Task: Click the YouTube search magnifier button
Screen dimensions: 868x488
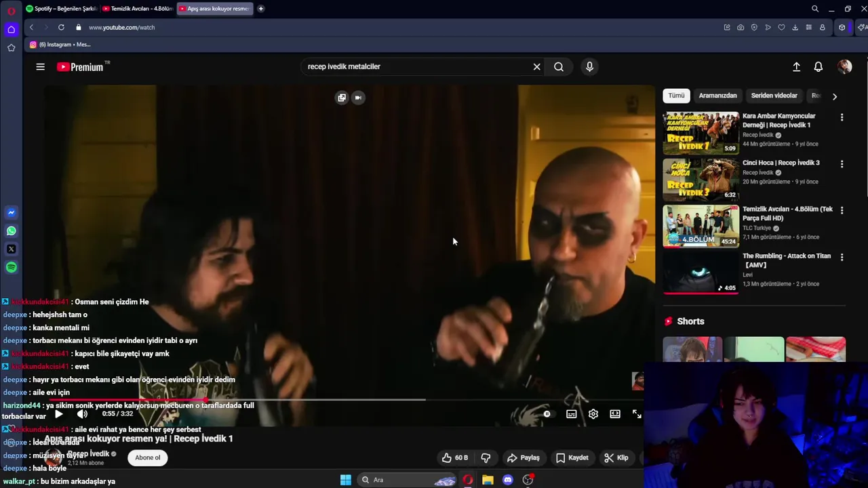Action: (x=559, y=66)
